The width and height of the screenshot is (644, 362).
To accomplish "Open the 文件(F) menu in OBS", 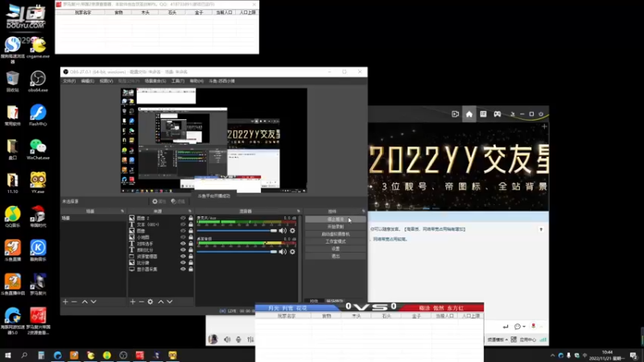I will point(69,81).
